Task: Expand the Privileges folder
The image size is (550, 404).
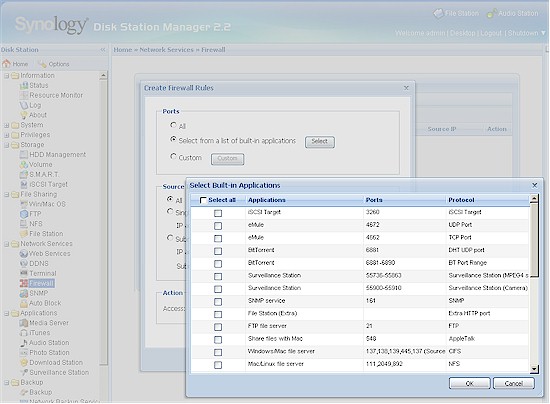Action: point(7,135)
